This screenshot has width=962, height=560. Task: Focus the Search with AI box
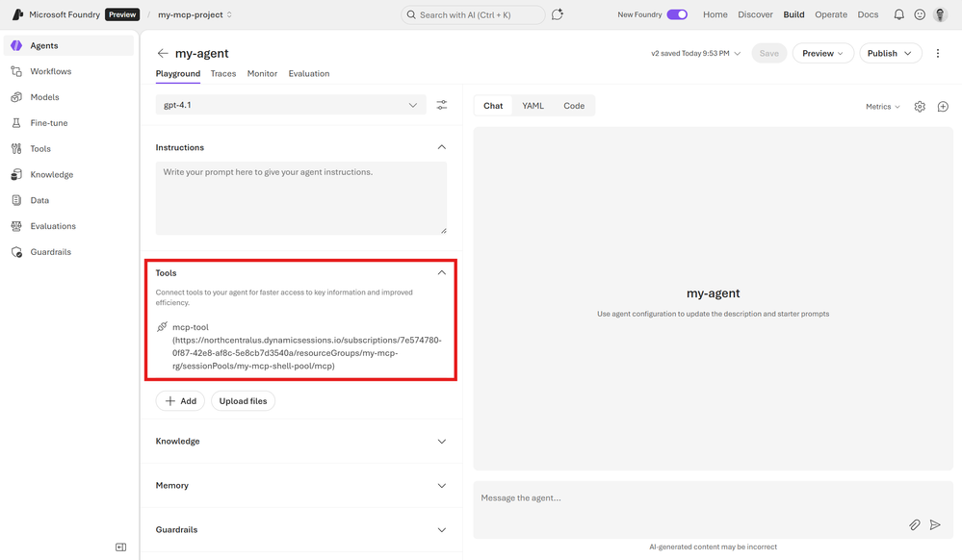(x=473, y=14)
